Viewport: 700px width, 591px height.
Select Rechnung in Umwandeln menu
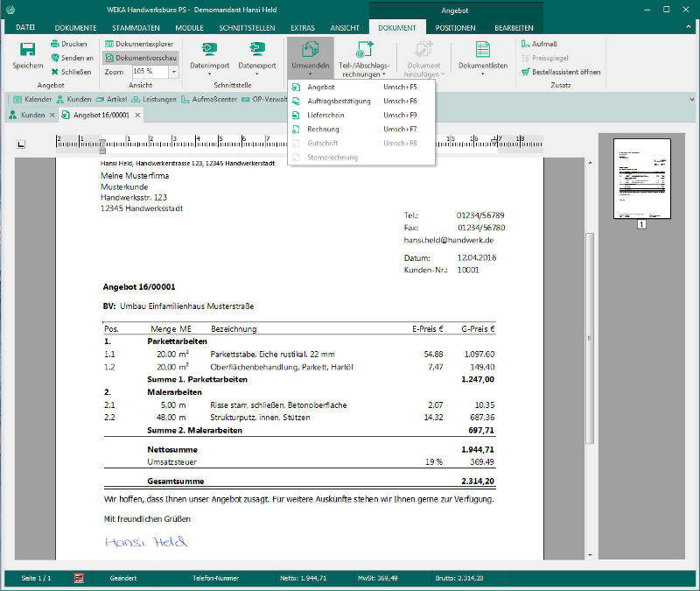coord(361,129)
